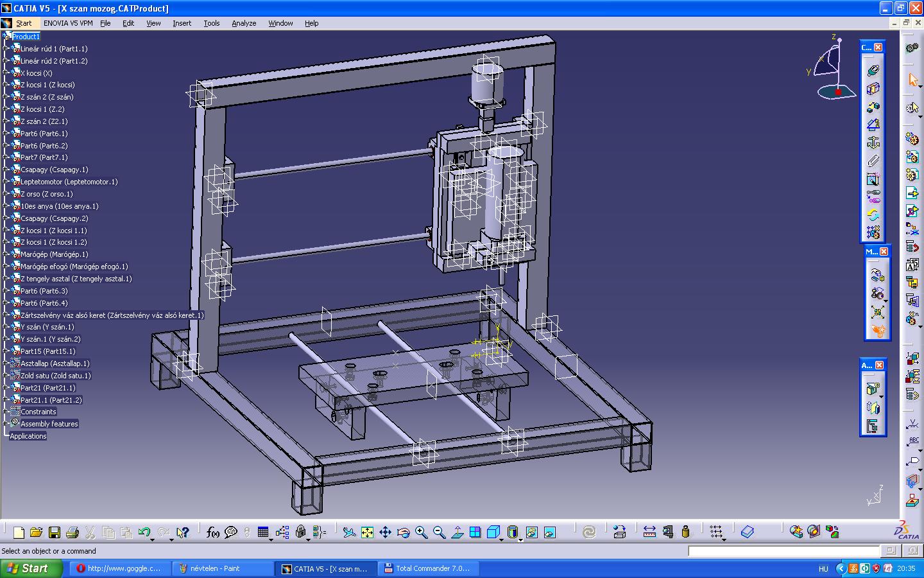Click the Coincidence Constraint icon

(873, 71)
